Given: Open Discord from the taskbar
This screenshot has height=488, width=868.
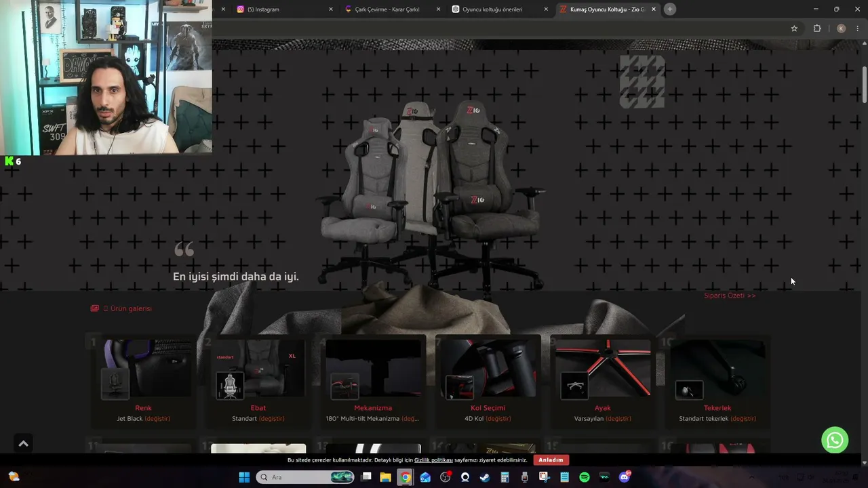Looking at the screenshot, I should (x=625, y=477).
